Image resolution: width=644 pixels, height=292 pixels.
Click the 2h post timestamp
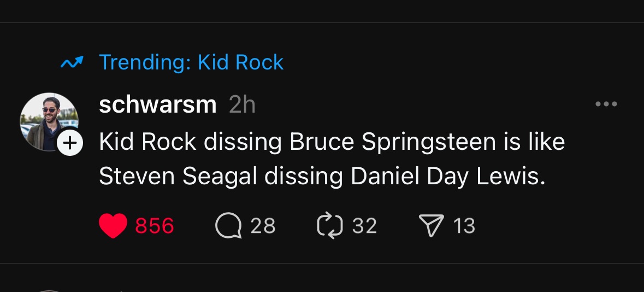tap(242, 104)
